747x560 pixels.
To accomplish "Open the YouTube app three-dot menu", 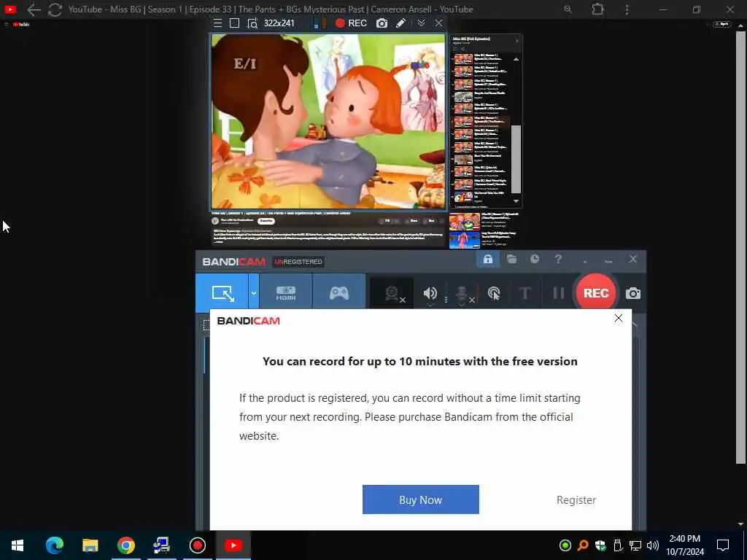I will click(627, 9).
